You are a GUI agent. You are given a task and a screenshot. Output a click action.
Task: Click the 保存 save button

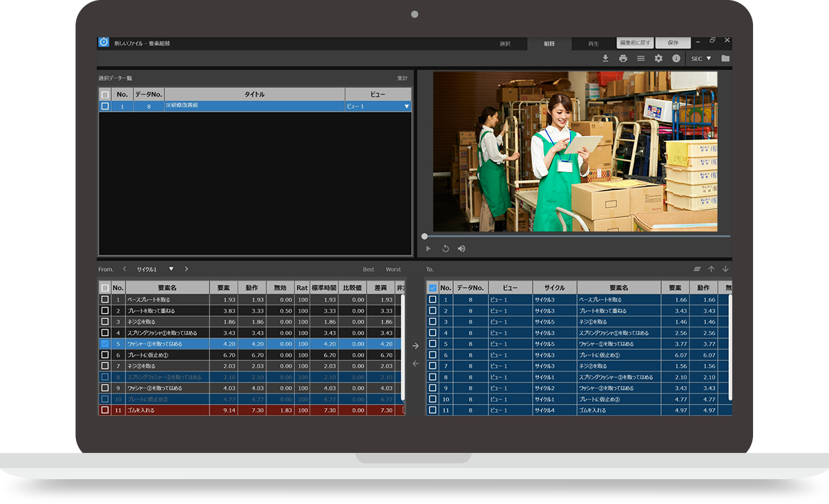click(673, 43)
